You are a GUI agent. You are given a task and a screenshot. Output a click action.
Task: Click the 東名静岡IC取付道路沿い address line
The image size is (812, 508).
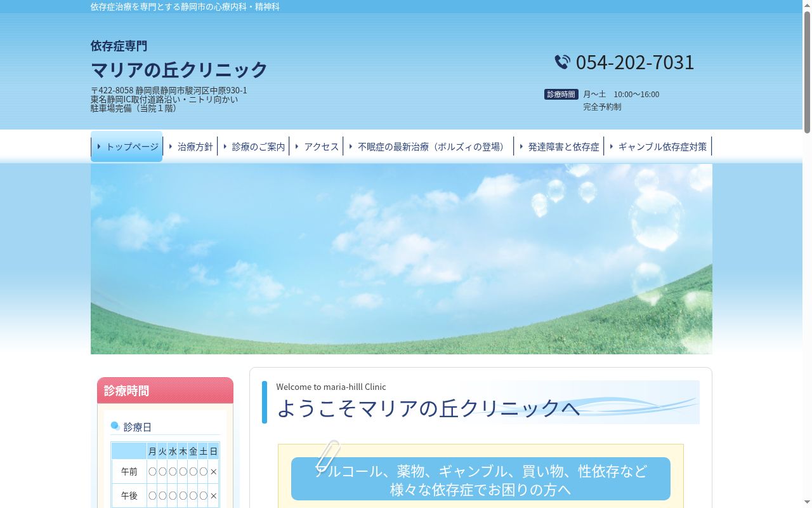coord(164,99)
